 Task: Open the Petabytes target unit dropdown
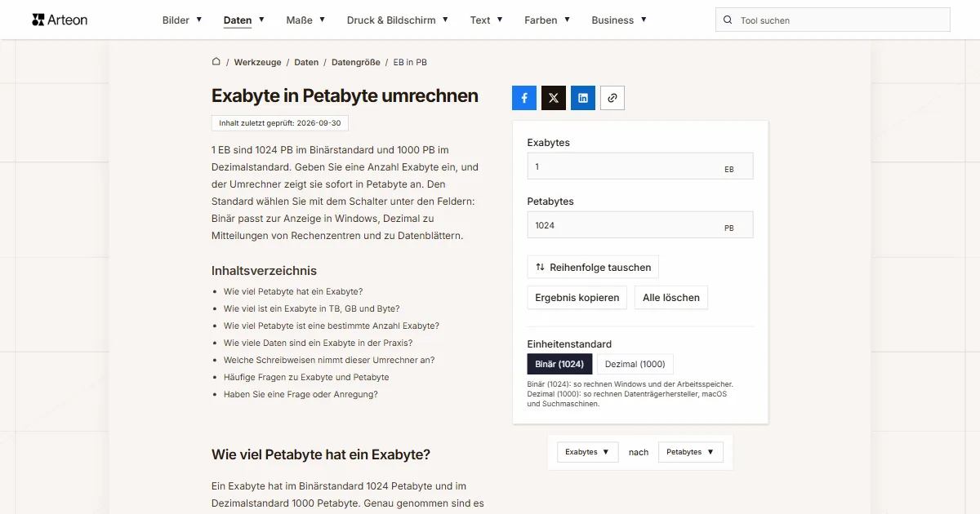pyautogui.click(x=691, y=452)
